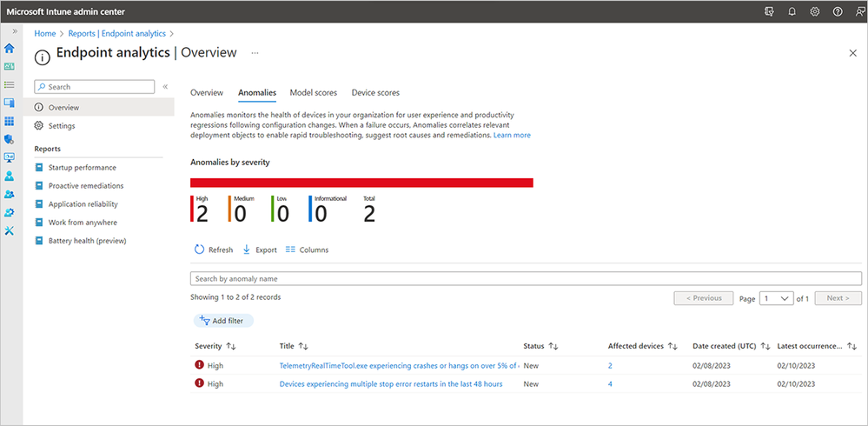Open portal settings gear in top bar

815,11
